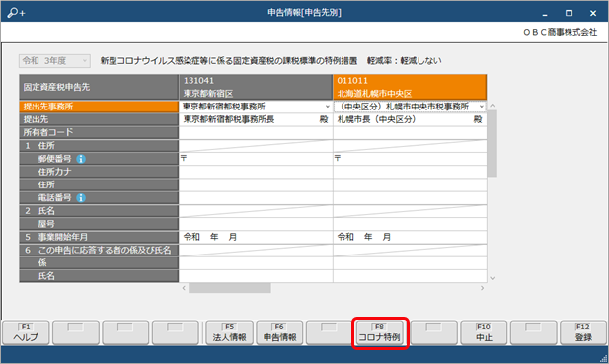Click 札幌市長（中央区分） 殿 cell

[x=410, y=119]
